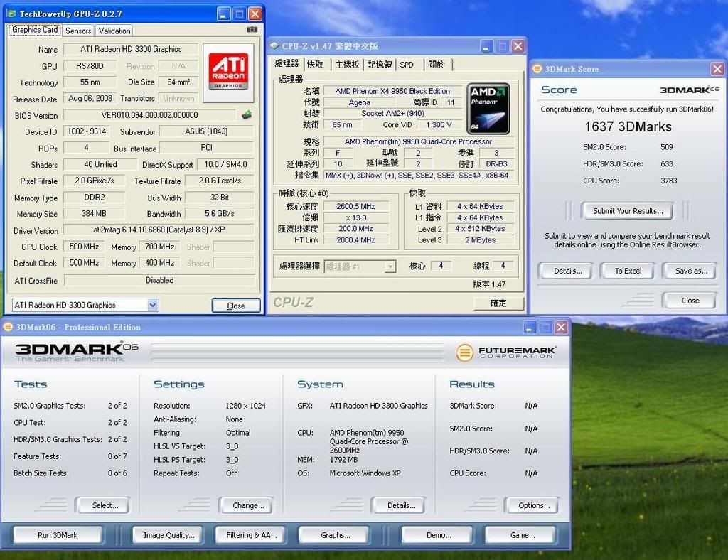
Task: Click the 確定 button in CPU-Z
Action: point(498,303)
